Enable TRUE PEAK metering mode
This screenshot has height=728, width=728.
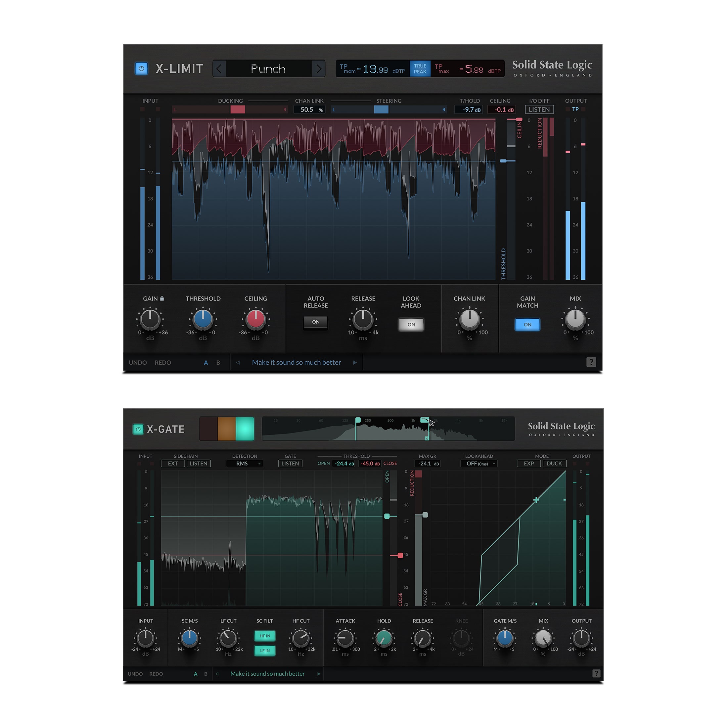(420, 68)
